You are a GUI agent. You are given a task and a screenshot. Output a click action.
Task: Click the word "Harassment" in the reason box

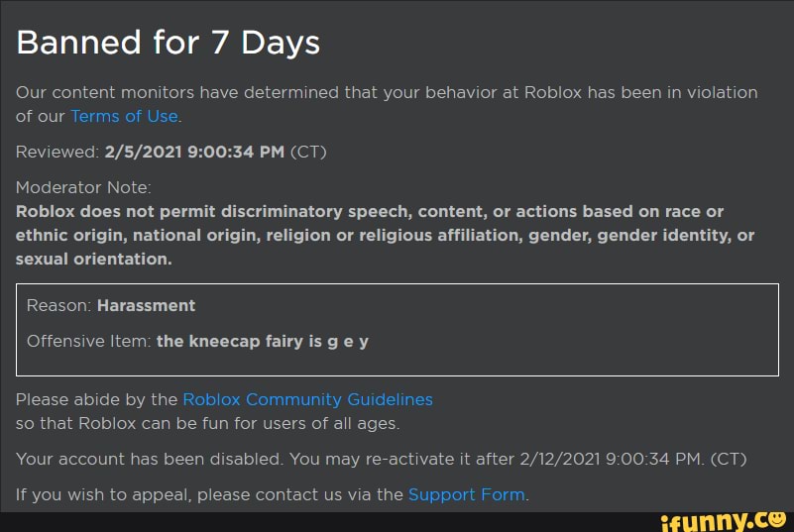click(x=146, y=305)
